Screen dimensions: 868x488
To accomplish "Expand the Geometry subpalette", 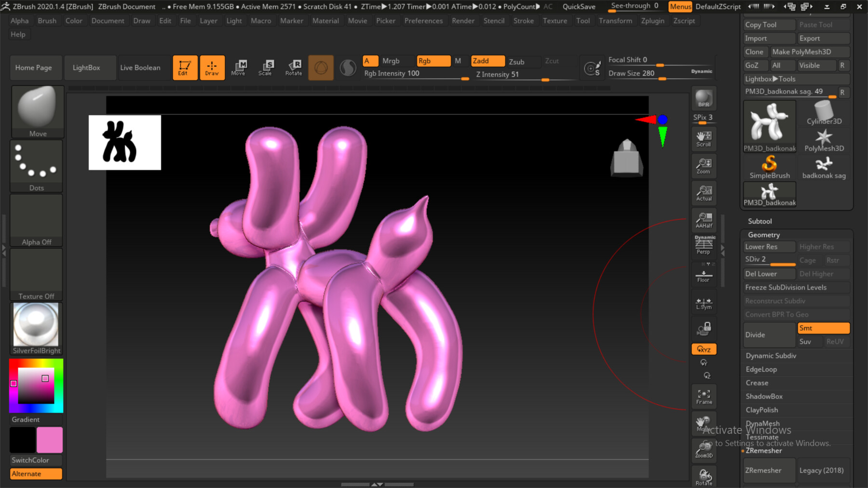I will point(763,235).
